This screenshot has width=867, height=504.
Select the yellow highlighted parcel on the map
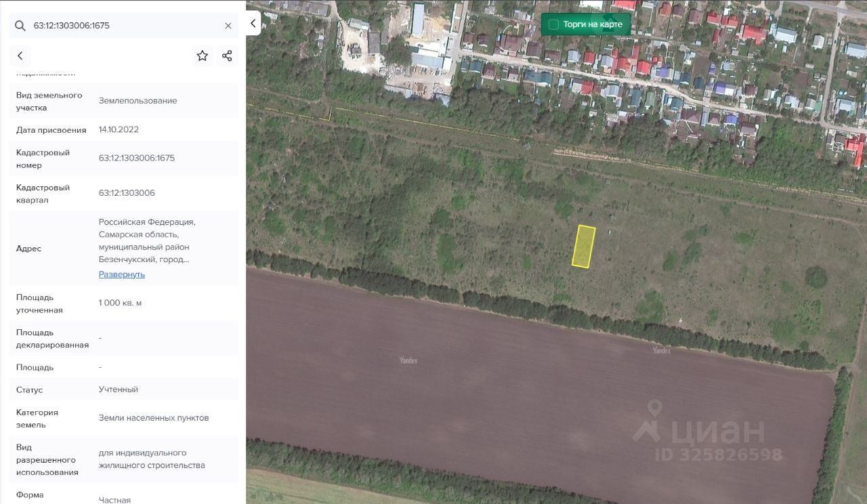pos(583,246)
